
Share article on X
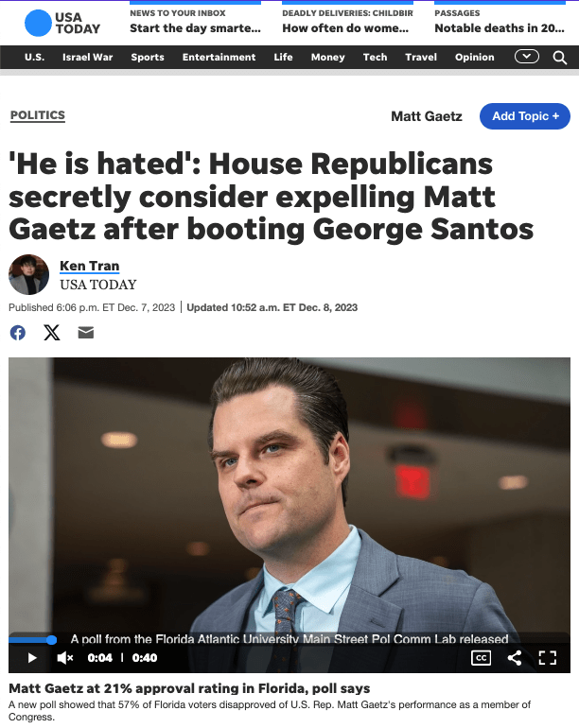point(52,333)
